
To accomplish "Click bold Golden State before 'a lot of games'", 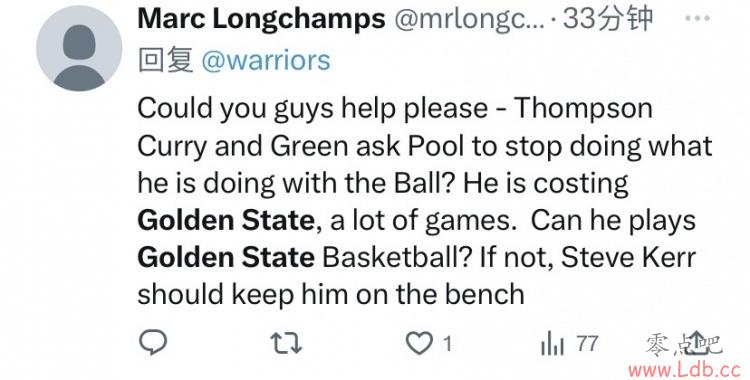I will coord(226,221).
